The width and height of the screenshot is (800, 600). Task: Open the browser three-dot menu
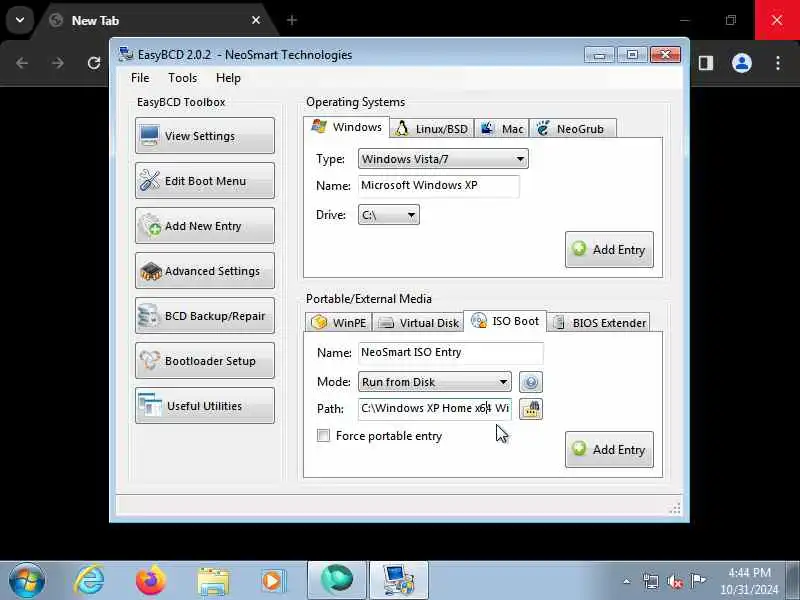tap(778, 63)
